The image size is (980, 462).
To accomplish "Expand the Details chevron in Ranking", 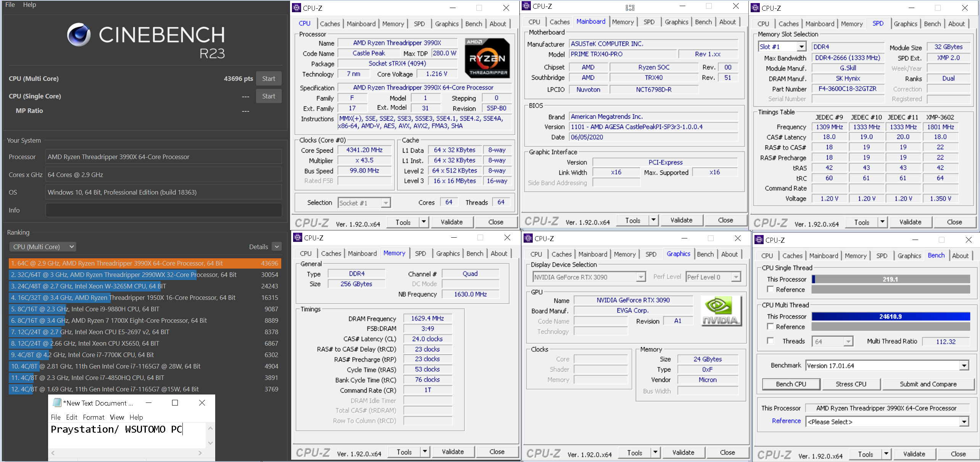I will (x=277, y=247).
